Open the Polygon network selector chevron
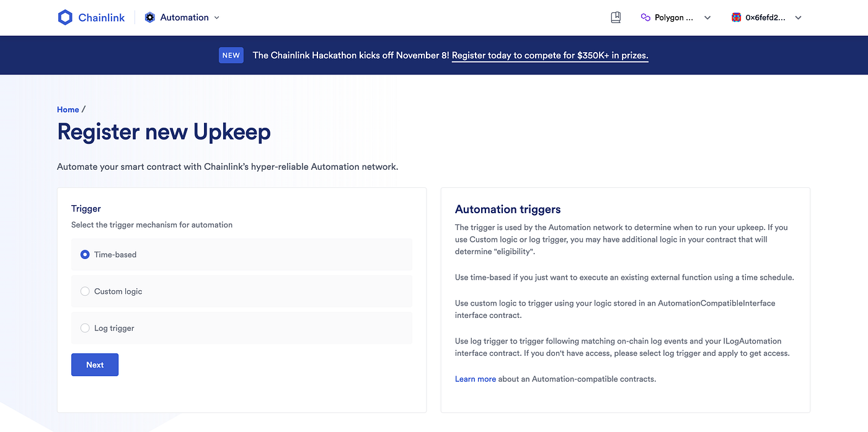868x432 pixels. pyautogui.click(x=707, y=17)
